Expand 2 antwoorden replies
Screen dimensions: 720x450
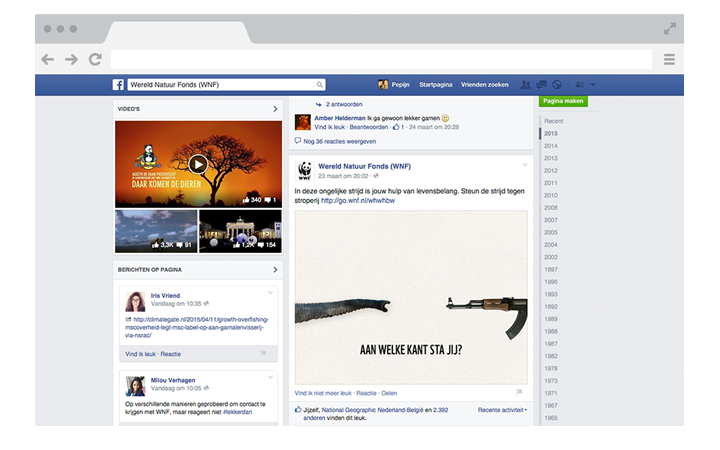344,104
